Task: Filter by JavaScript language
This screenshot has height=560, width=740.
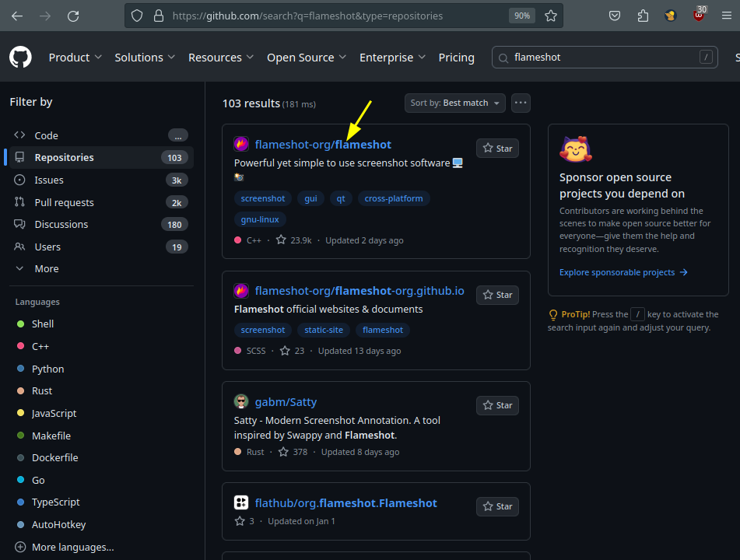Action: (54, 413)
